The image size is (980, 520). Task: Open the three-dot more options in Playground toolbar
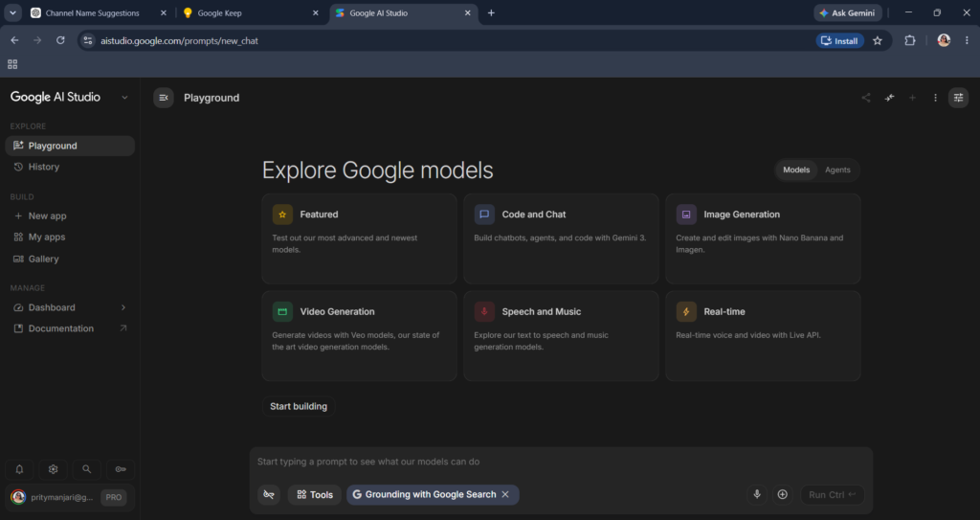coord(936,98)
